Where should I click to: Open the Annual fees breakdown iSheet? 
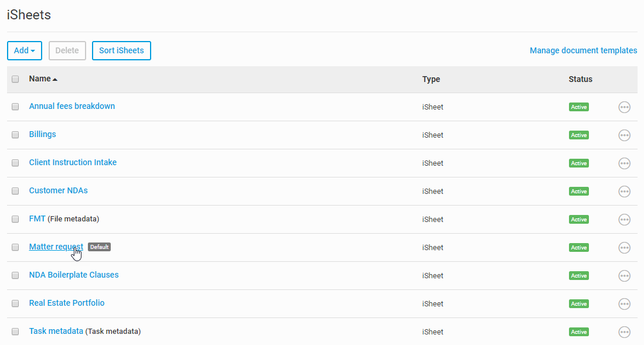[x=72, y=106]
